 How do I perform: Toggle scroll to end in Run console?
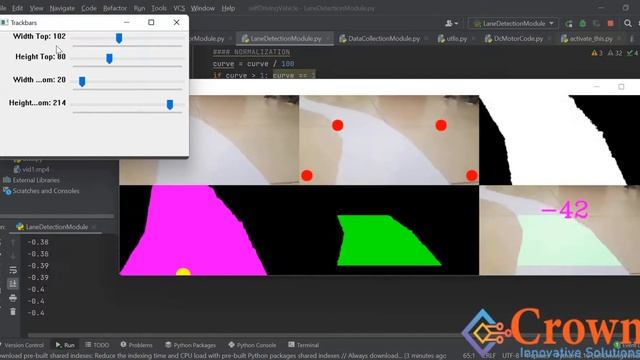click(13, 284)
